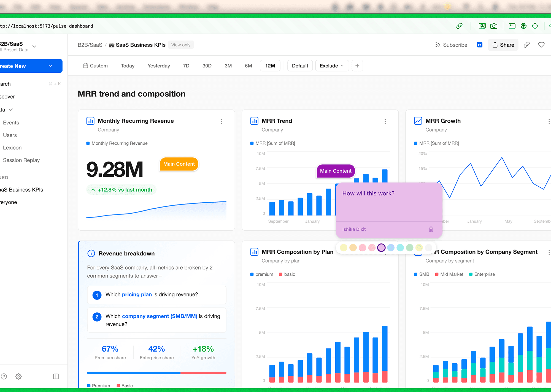551x392 pixels.
Task: Delete the sticky note via trash icon
Action: (x=431, y=229)
